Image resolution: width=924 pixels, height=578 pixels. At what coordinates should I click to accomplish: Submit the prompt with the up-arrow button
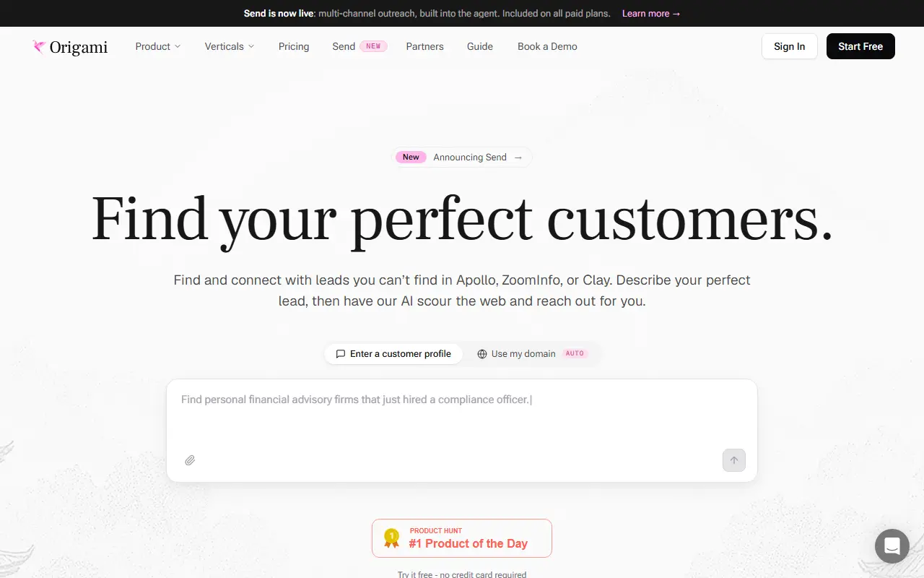click(734, 460)
